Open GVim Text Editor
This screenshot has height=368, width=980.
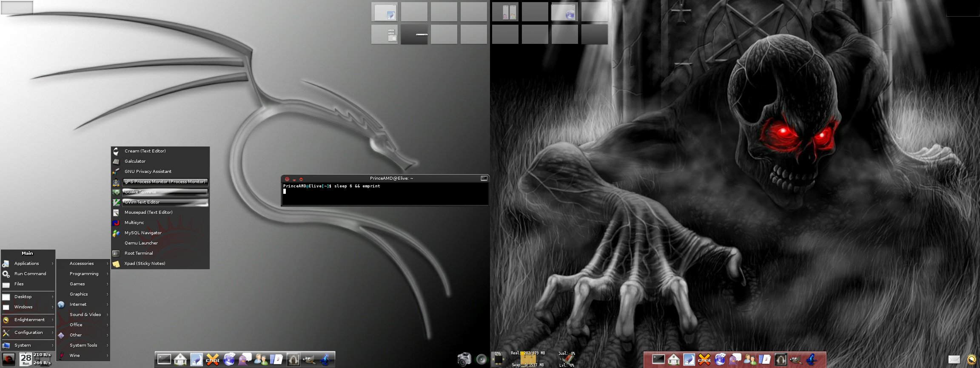click(x=160, y=202)
